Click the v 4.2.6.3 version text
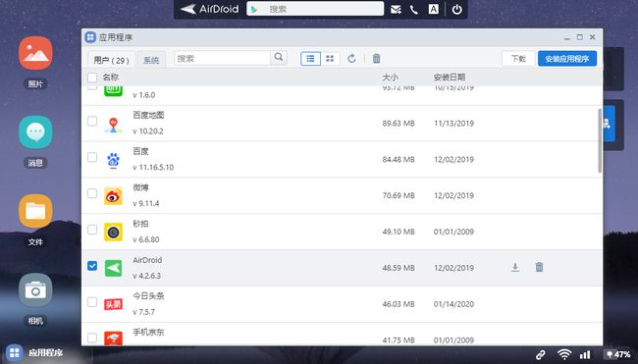Screen dimensions: 638x364 point(146,276)
